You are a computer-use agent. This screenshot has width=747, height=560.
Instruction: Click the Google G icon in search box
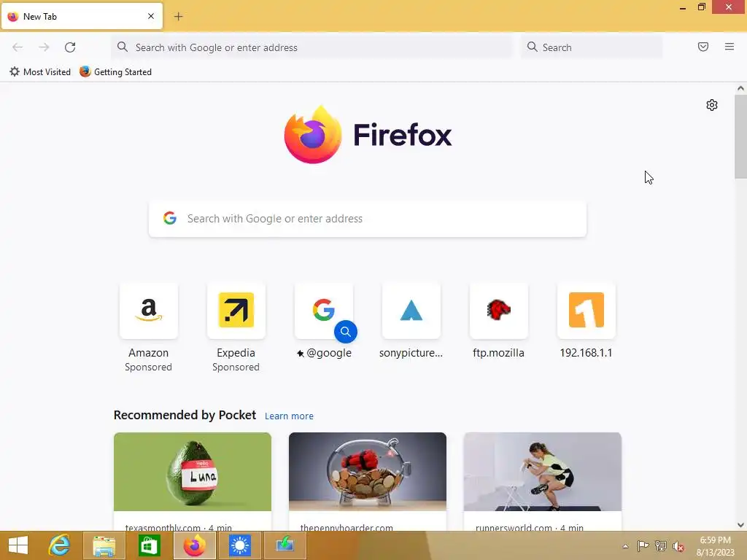tap(170, 218)
